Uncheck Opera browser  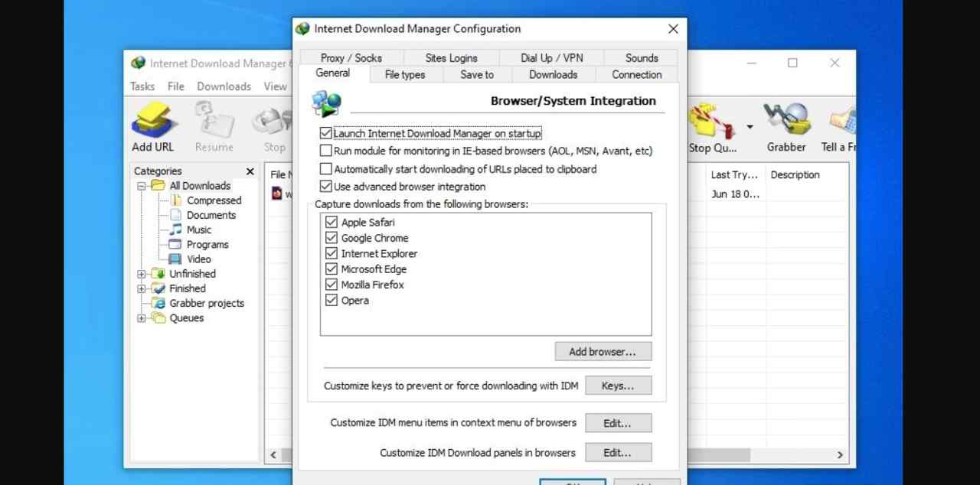click(x=332, y=301)
